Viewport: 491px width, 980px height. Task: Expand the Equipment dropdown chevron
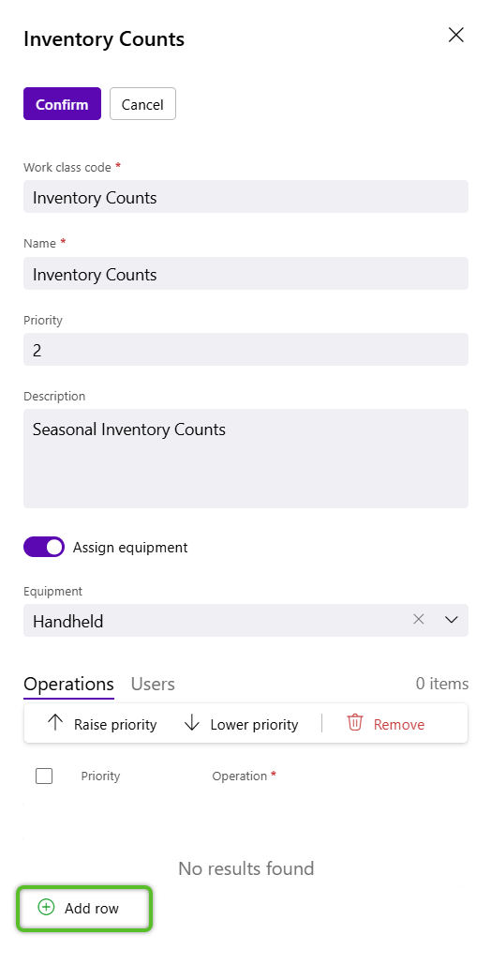451,620
